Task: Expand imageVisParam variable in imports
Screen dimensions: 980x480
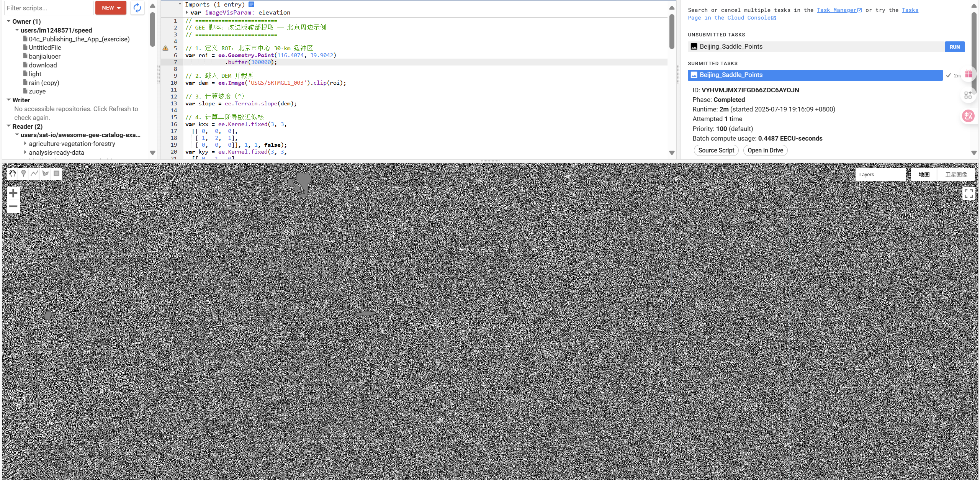Action: 187,13
